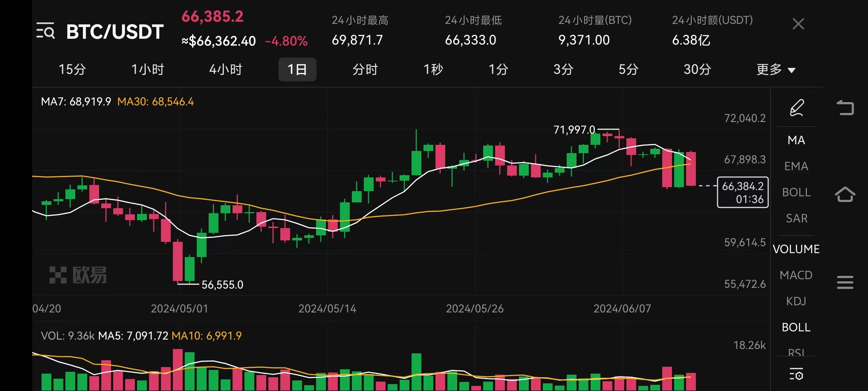Switch to the 1小时 timeframe

pos(148,69)
